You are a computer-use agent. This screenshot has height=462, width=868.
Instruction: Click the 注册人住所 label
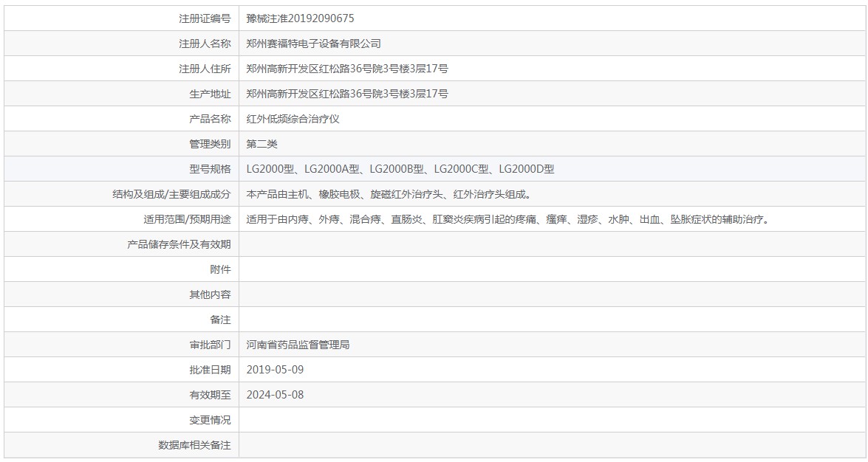[x=205, y=69]
